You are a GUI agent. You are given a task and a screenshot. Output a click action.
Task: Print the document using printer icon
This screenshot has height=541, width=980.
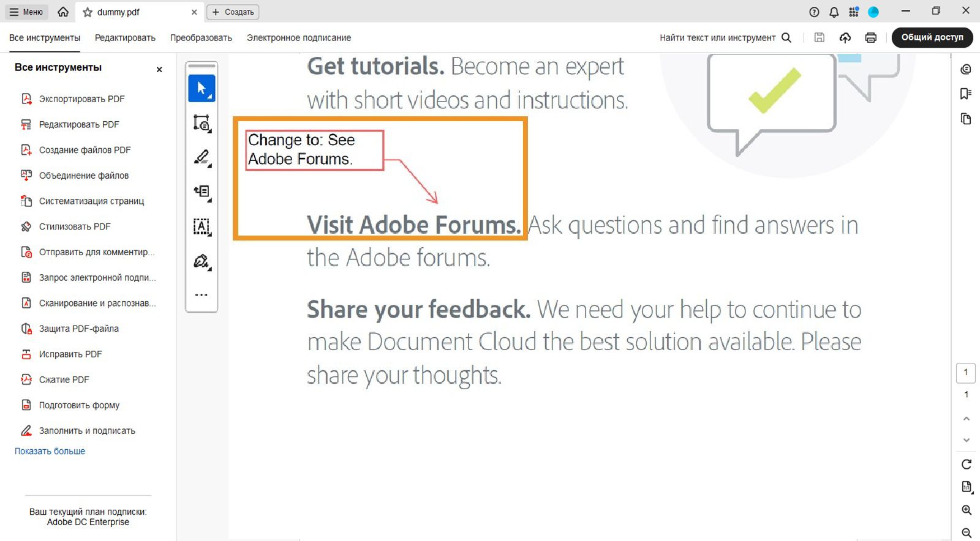pos(870,38)
